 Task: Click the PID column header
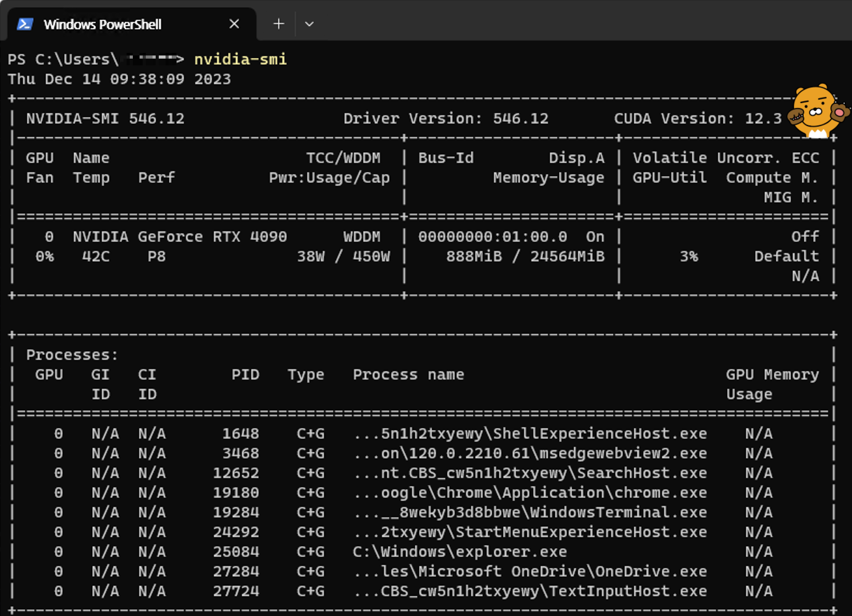[x=245, y=375]
